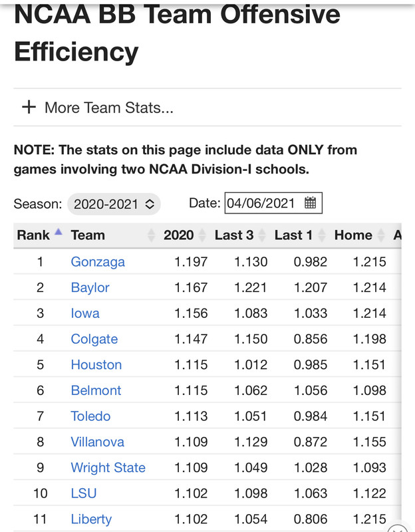This screenshot has width=415, height=532.
Task: Click the plus icon beside More Team Stats
Action: (x=29, y=107)
